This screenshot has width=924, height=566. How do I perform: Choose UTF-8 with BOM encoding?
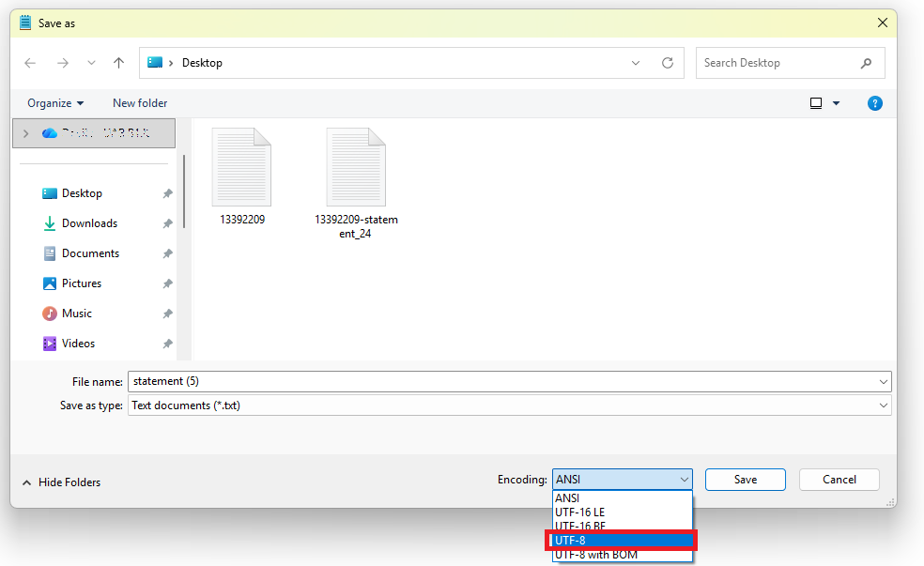[x=622, y=555]
